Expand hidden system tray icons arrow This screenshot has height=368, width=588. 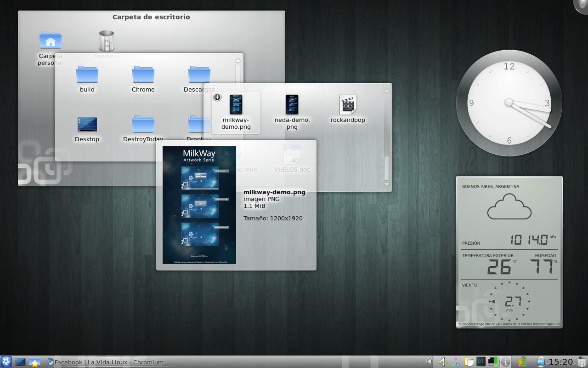click(x=430, y=362)
